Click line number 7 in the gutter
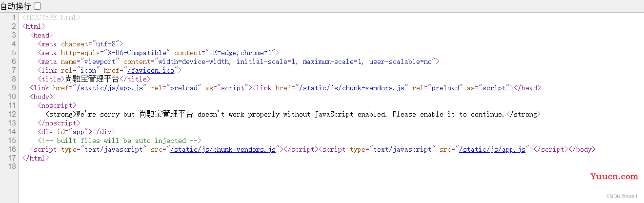 click(14, 70)
